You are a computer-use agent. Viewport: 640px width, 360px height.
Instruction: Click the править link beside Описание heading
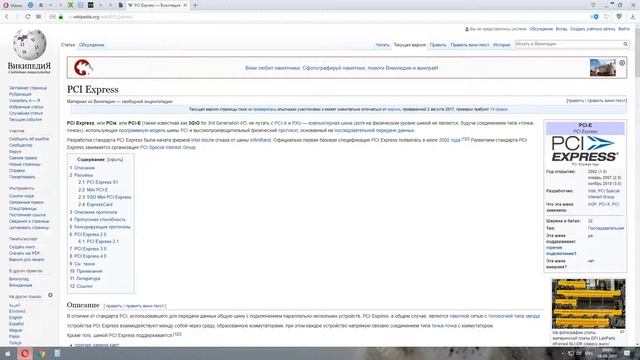click(x=113, y=306)
